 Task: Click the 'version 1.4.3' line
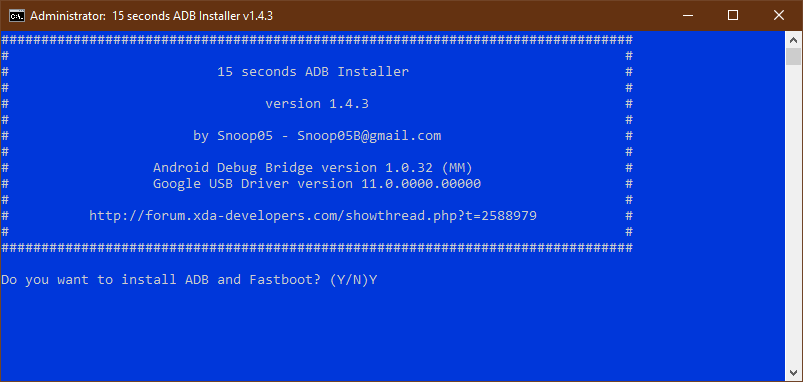coord(317,104)
